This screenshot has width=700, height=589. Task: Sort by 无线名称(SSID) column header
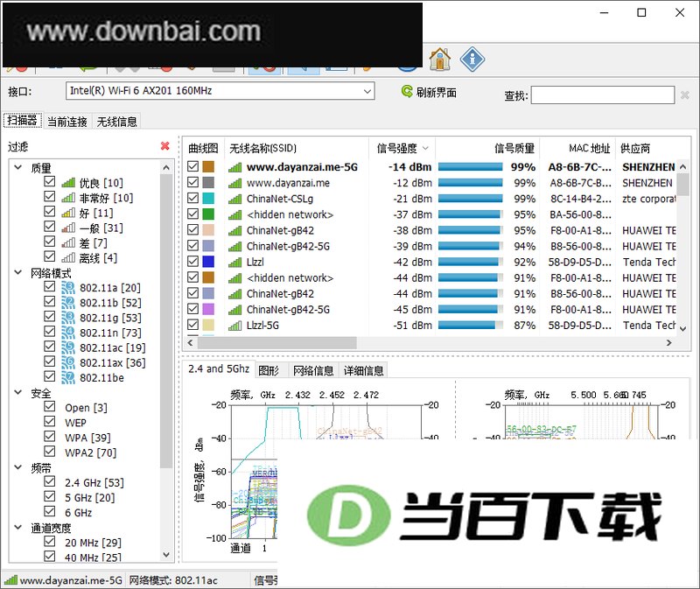(x=297, y=148)
